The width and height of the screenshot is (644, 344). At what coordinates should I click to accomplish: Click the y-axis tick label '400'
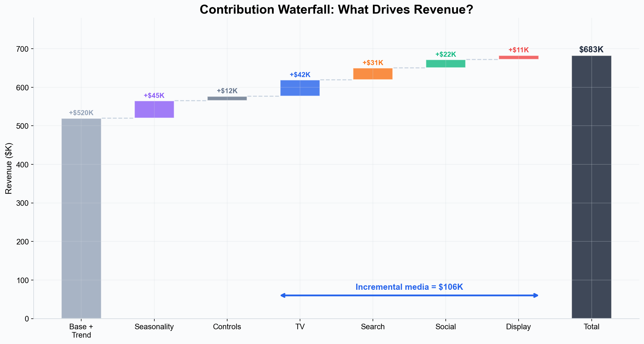point(23,165)
